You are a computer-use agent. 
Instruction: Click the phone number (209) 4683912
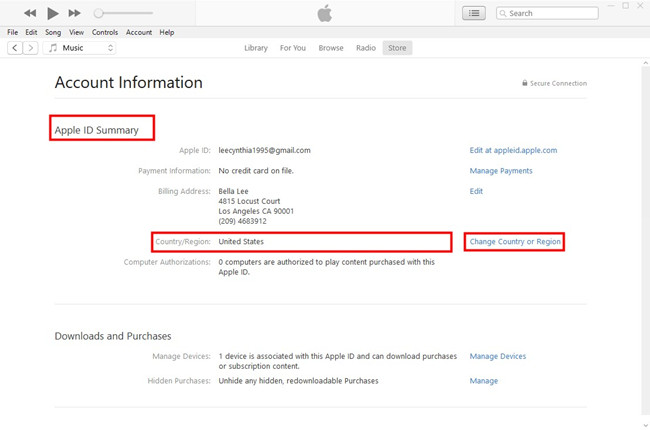pyautogui.click(x=243, y=221)
